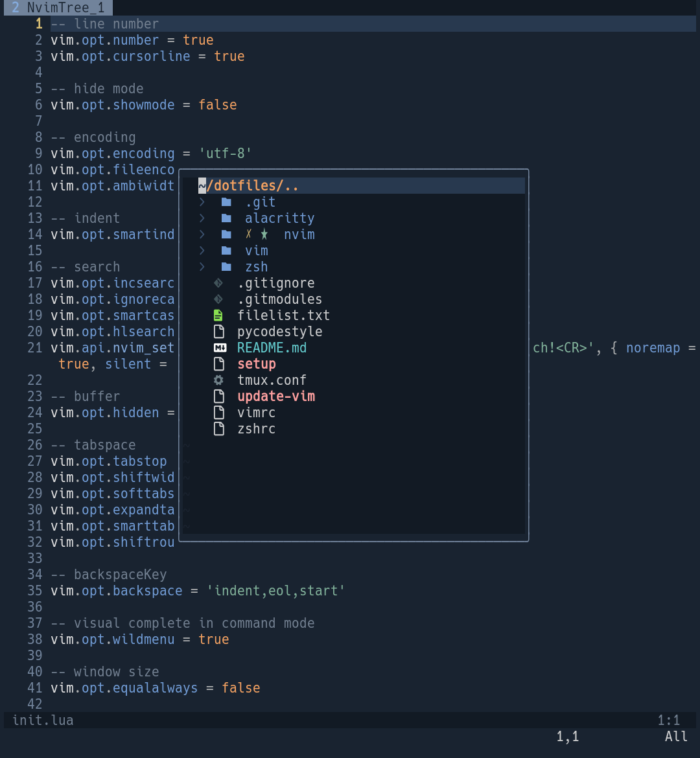Switch to the NvimTree_1 tab

pos(58,8)
